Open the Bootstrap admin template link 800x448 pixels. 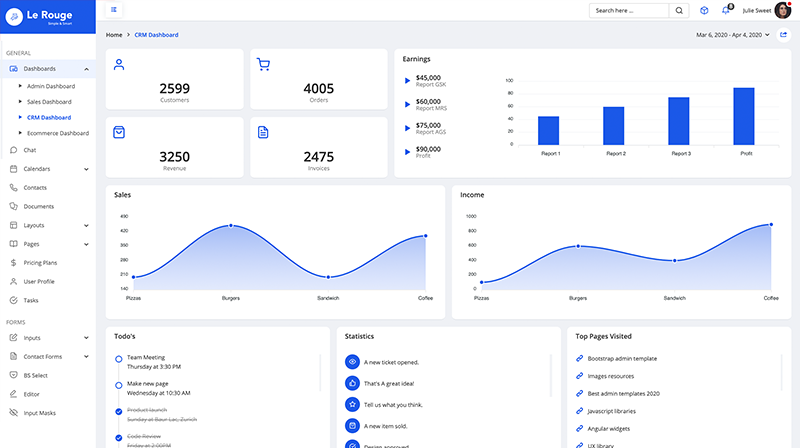click(x=622, y=358)
